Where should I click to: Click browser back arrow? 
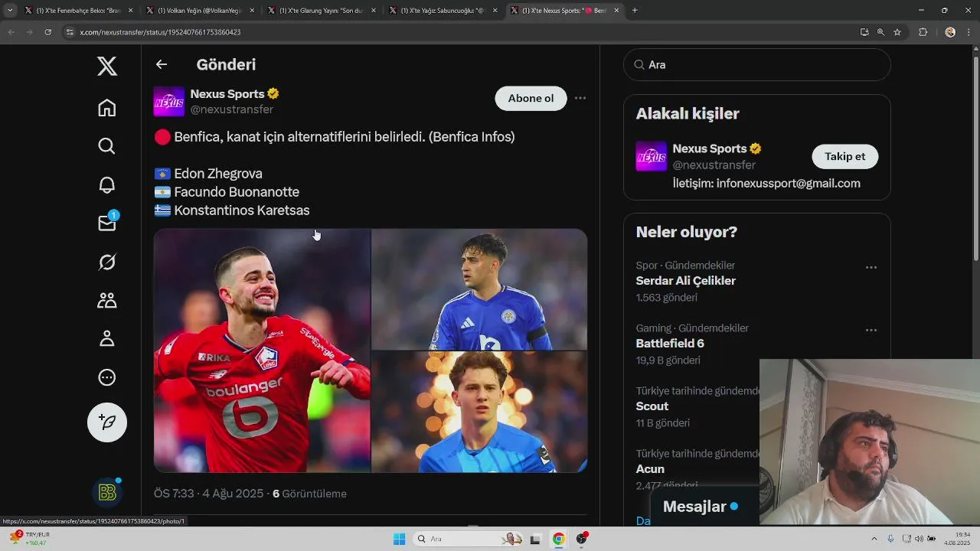point(11,32)
